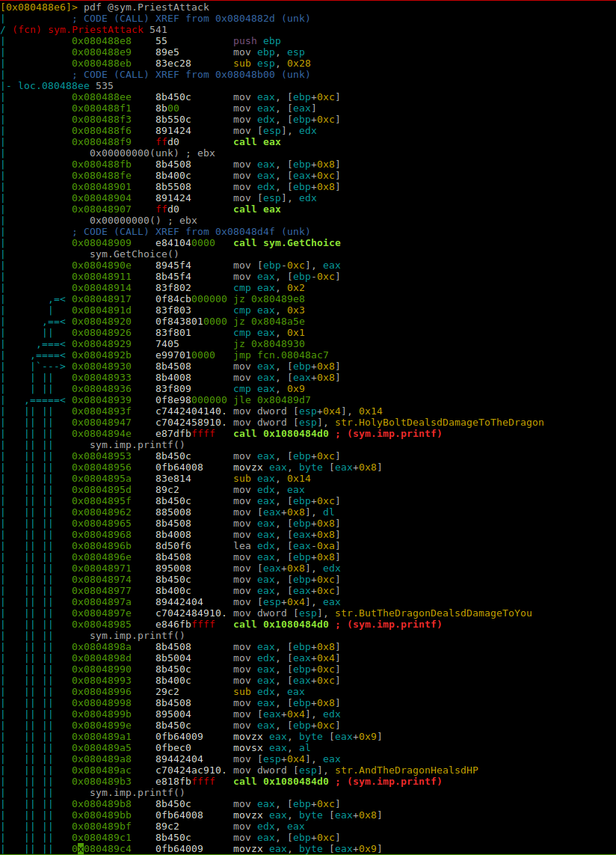Click the 'pdf @sym.PriestAttack' command text

point(146,7)
